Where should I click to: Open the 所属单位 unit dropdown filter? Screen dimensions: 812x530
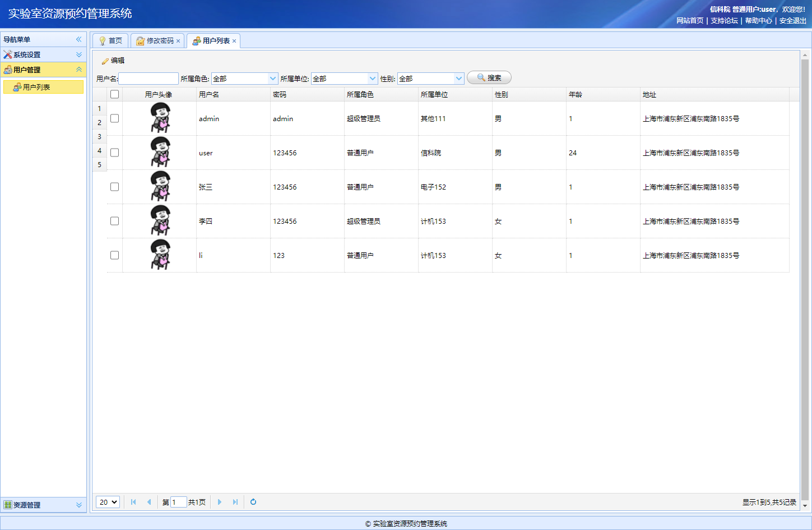(373, 79)
